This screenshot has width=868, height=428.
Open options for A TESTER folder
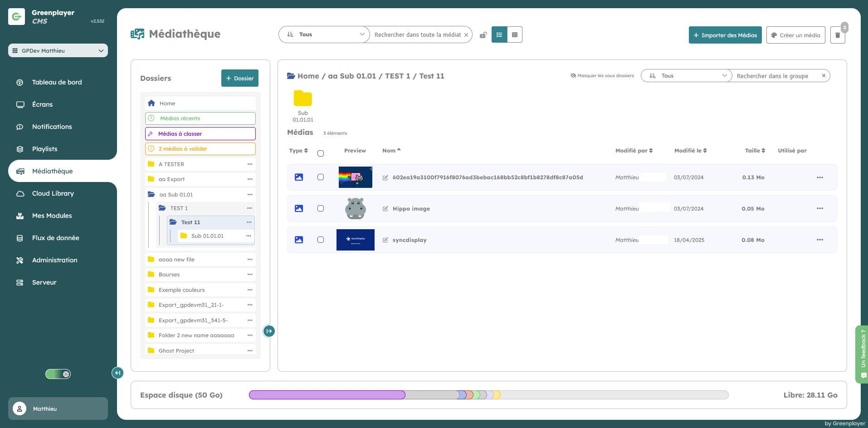click(x=250, y=164)
